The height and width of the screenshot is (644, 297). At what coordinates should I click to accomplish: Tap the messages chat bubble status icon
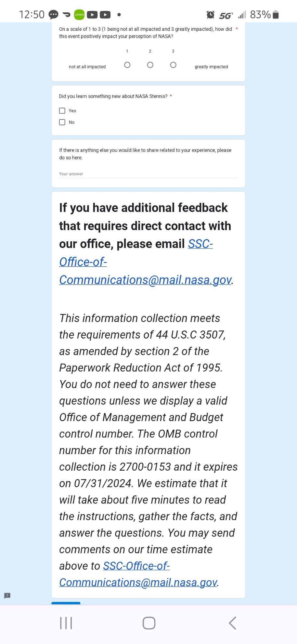click(x=53, y=15)
